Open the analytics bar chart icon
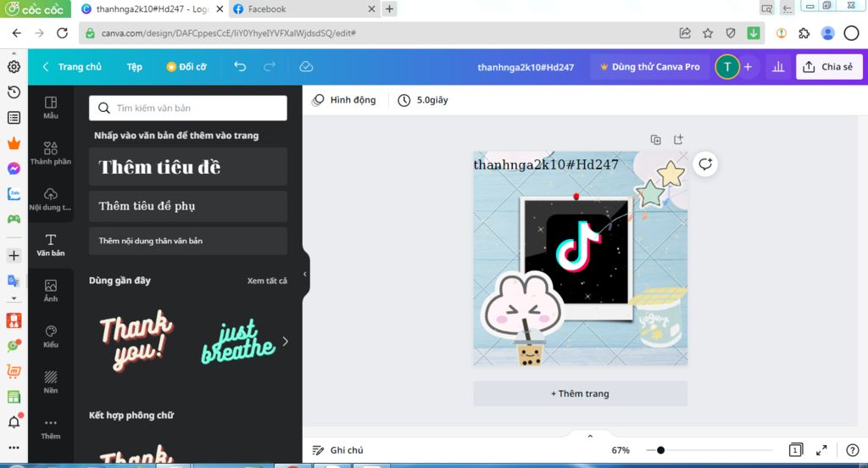This screenshot has height=468, width=868. click(778, 66)
